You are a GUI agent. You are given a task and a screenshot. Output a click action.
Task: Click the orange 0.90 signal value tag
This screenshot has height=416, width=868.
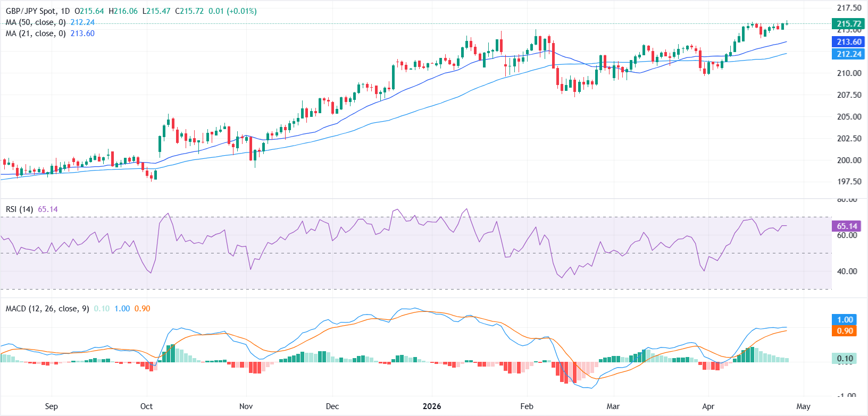pyautogui.click(x=845, y=331)
